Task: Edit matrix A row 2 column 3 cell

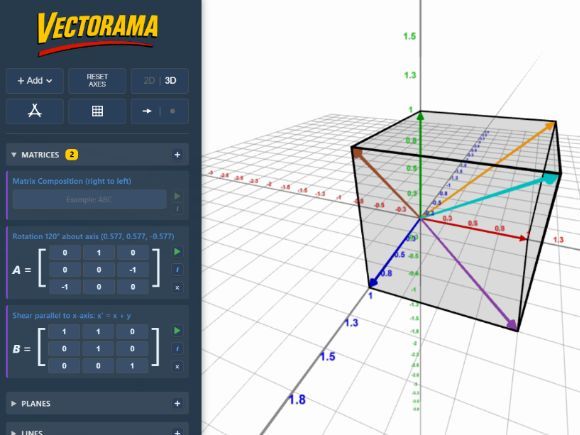Action: coord(133,270)
